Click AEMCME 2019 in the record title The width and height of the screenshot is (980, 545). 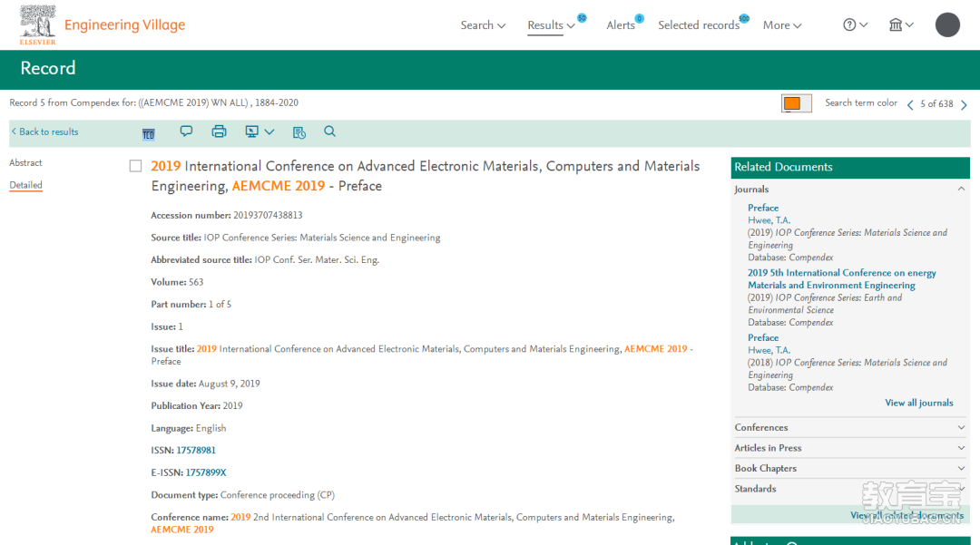pyautogui.click(x=279, y=186)
